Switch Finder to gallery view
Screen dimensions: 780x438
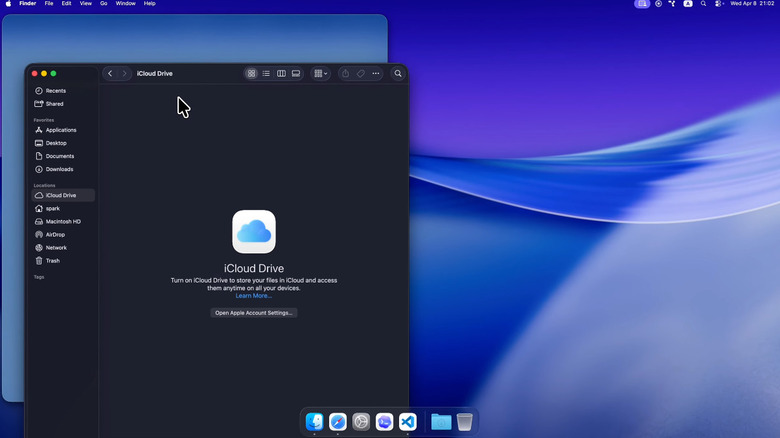(x=296, y=74)
